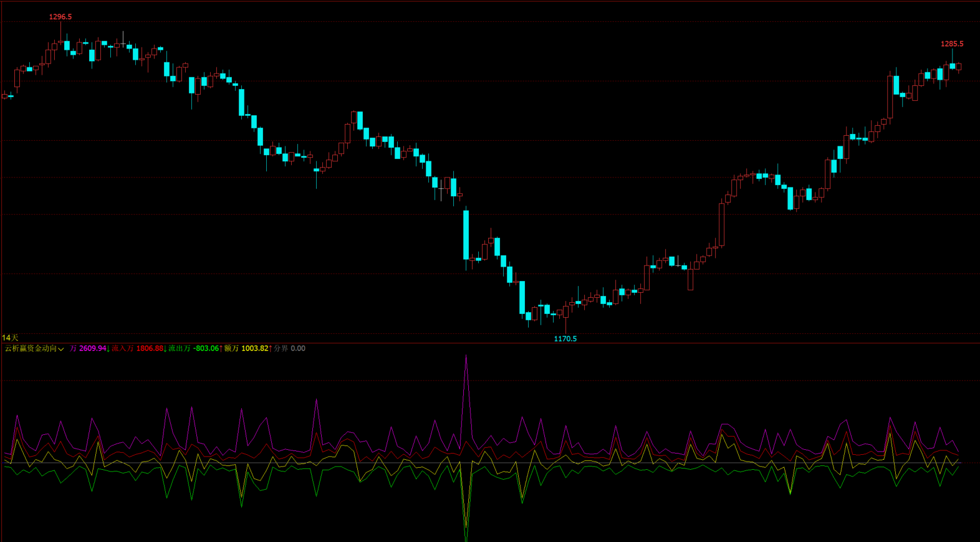Click the 1285.5 recent high label
980x542 pixels.
pos(952,44)
